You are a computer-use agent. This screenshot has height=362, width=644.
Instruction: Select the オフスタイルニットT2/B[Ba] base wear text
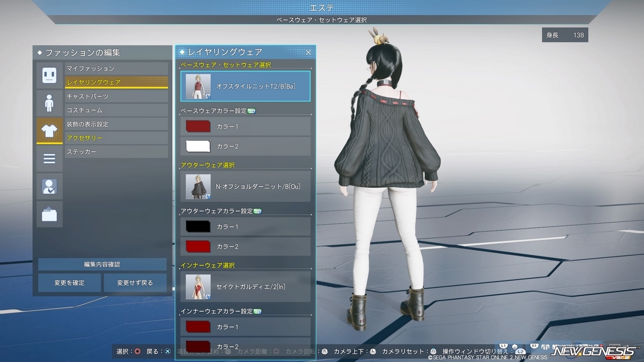[x=255, y=86]
